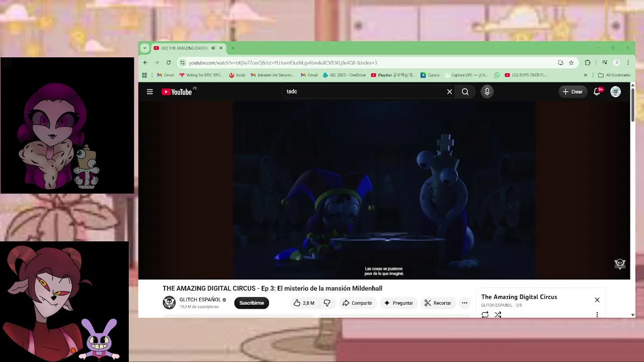Share the video via Compartir
Image resolution: width=644 pixels, height=362 pixels.
357,303
